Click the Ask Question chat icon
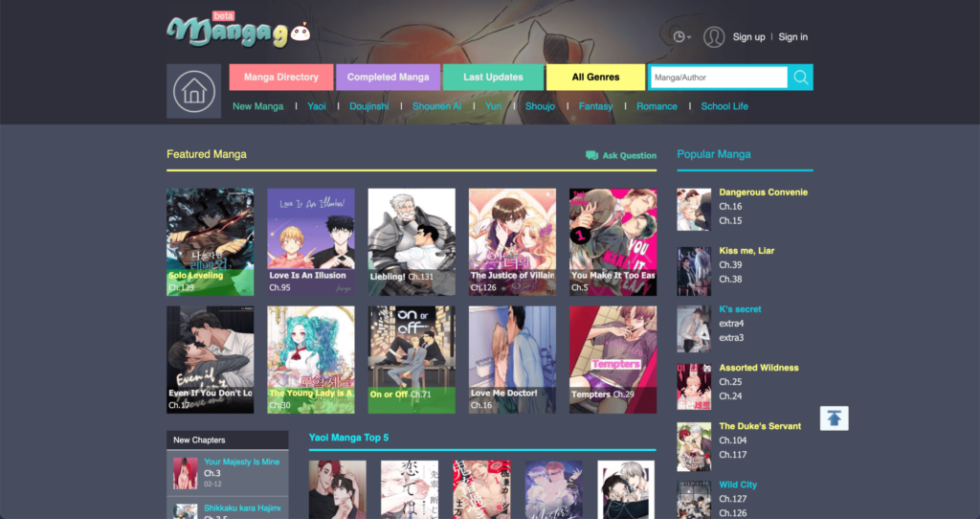The height and width of the screenshot is (519, 980). (x=591, y=155)
